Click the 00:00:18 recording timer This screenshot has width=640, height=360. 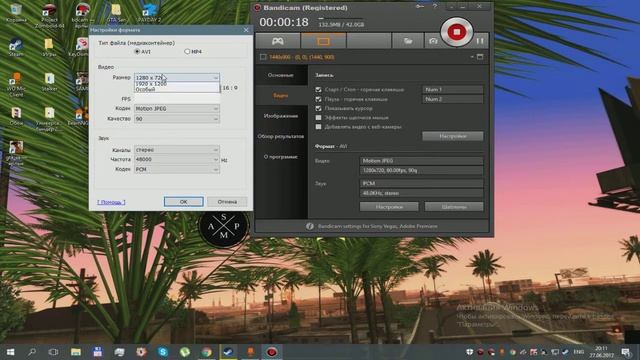284,22
